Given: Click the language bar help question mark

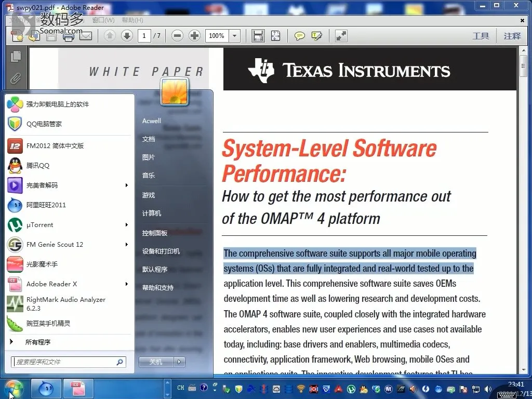Looking at the screenshot, I should click(x=204, y=388).
